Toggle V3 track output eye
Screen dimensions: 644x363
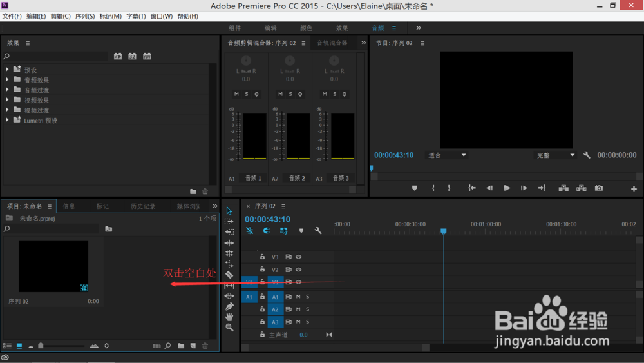click(x=299, y=257)
